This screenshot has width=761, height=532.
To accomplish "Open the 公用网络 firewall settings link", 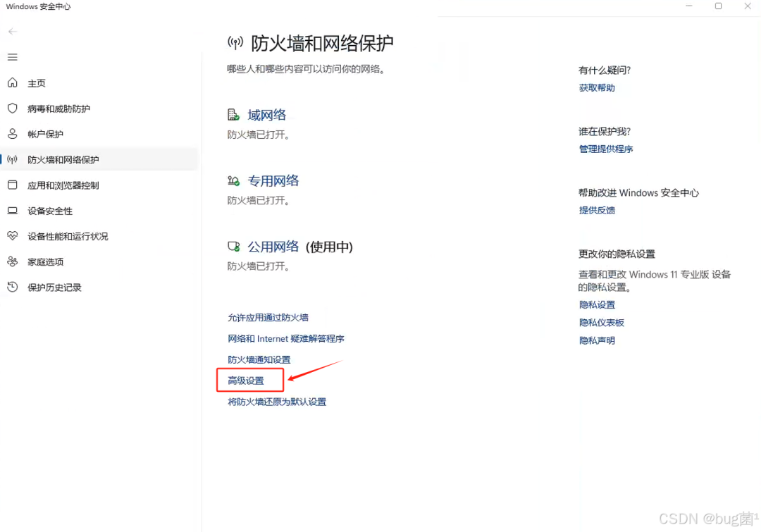I will coord(273,247).
